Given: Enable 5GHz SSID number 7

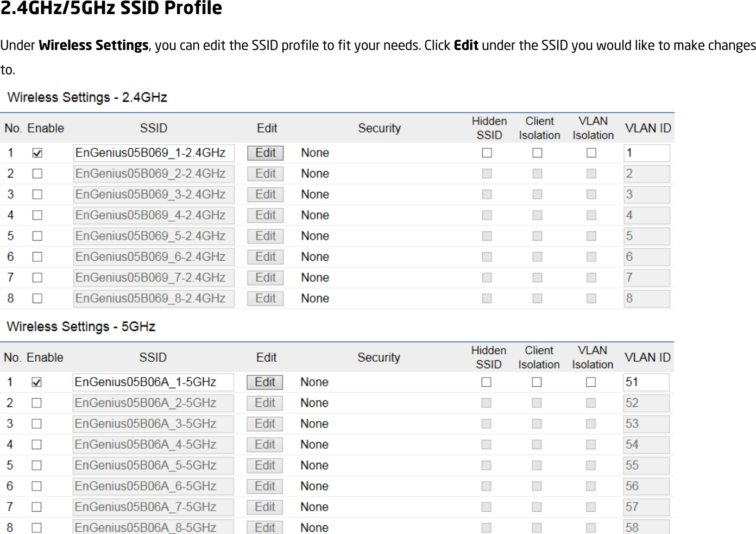Looking at the screenshot, I should tap(36, 507).
